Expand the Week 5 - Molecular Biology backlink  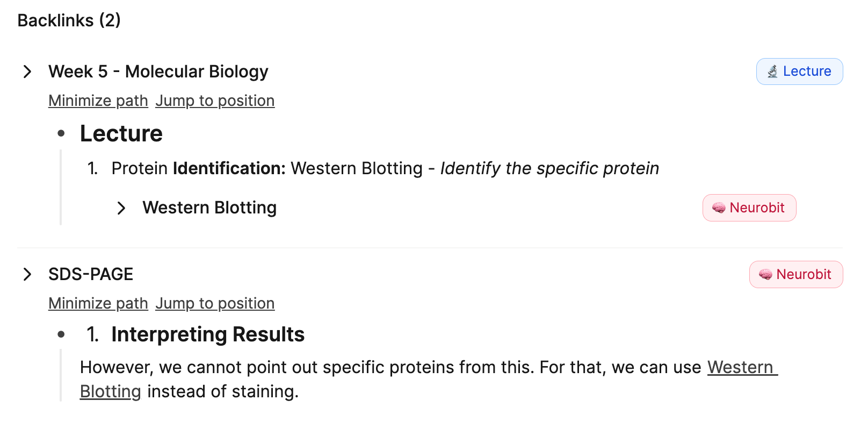pos(27,72)
